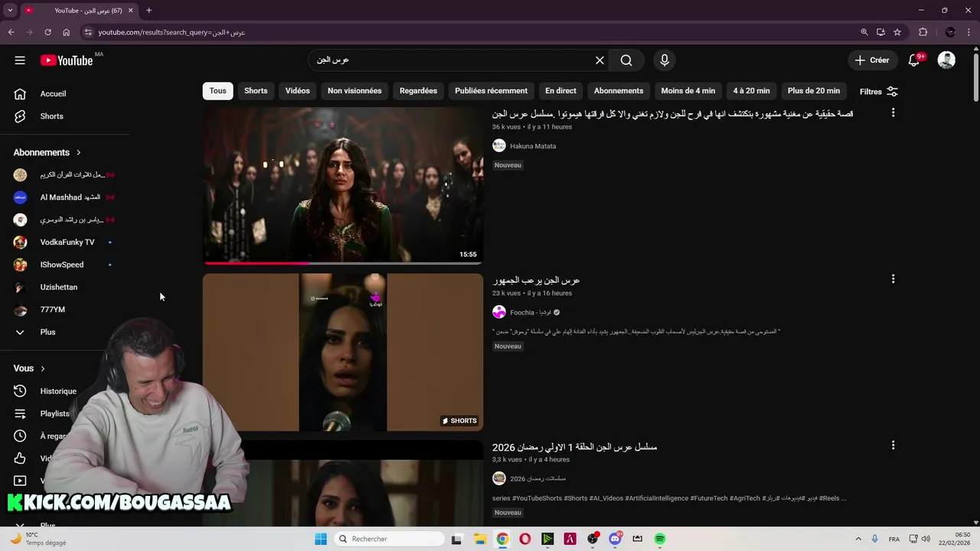
Task: Select the 4 à 20 min chip
Action: point(751,91)
